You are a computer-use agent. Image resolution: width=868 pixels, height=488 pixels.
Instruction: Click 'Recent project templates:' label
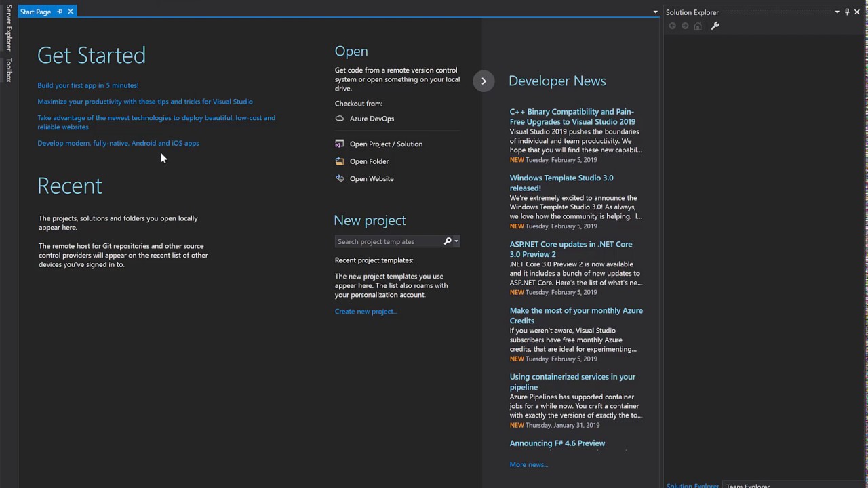pyautogui.click(x=374, y=260)
